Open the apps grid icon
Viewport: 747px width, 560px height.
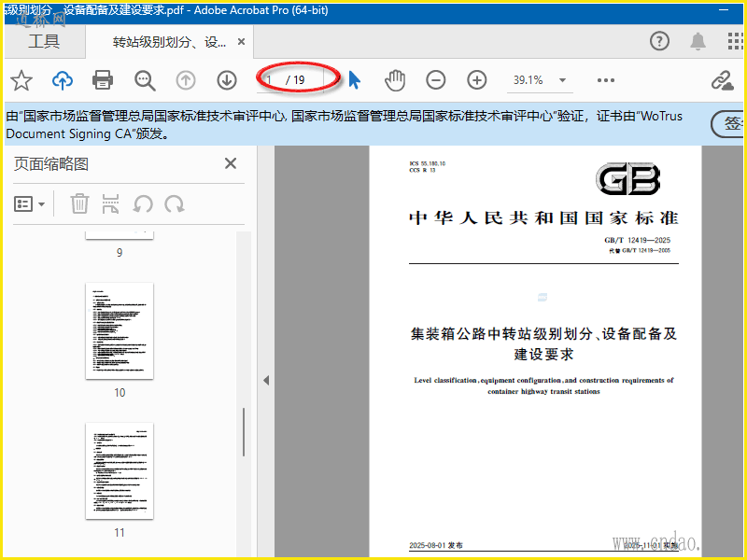click(736, 41)
